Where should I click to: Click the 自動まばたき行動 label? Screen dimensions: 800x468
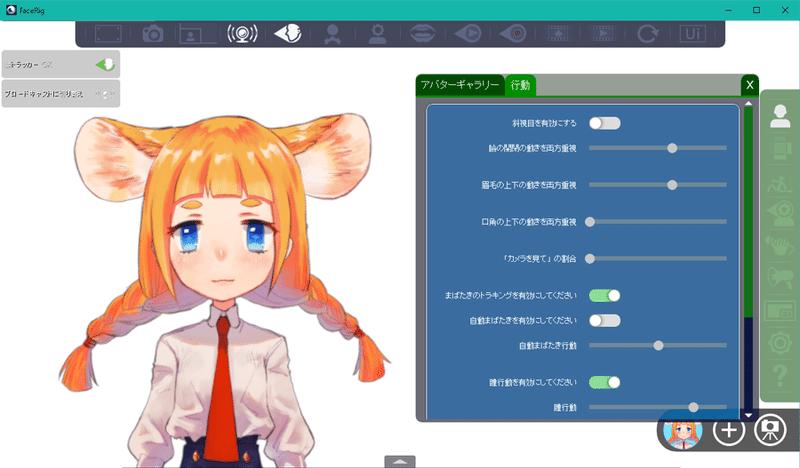(x=547, y=346)
